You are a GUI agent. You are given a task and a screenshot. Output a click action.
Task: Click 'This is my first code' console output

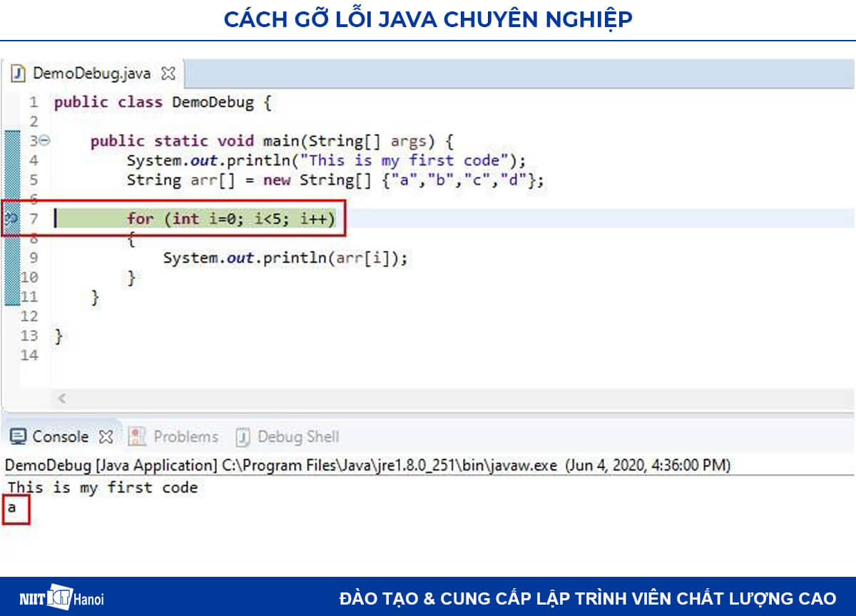(103, 488)
